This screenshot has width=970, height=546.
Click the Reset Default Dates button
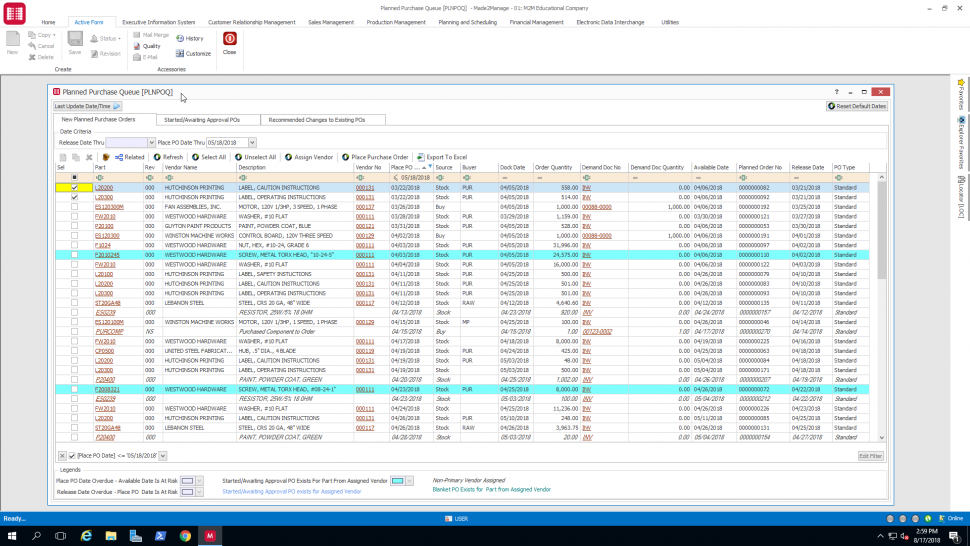click(x=858, y=106)
